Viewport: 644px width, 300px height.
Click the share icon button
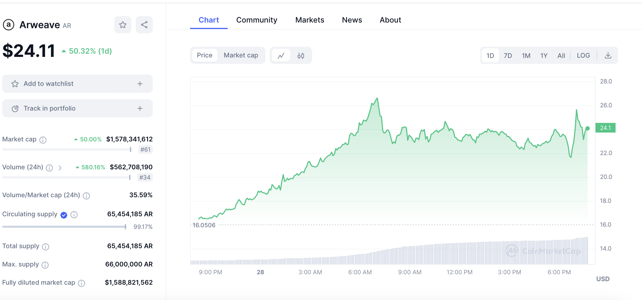(x=144, y=25)
